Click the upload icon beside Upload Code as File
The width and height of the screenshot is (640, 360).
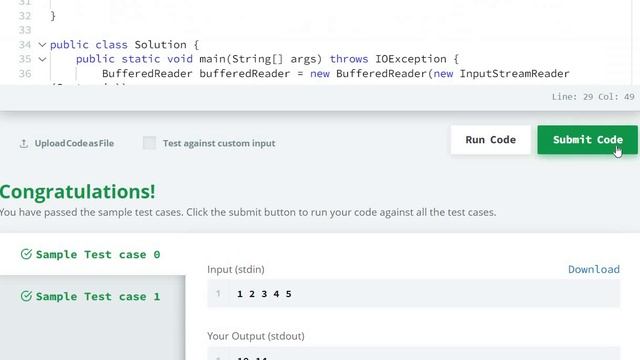click(x=24, y=143)
